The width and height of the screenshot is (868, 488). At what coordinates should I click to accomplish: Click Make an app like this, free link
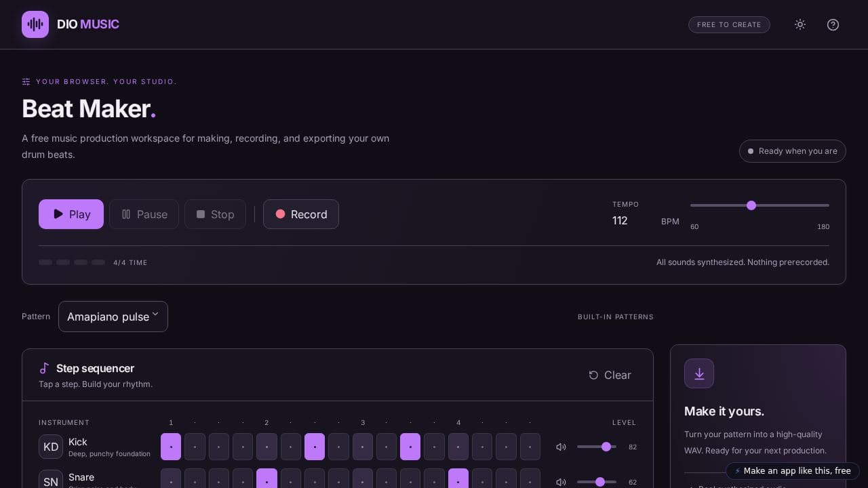pyautogui.click(x=793, y=471)
